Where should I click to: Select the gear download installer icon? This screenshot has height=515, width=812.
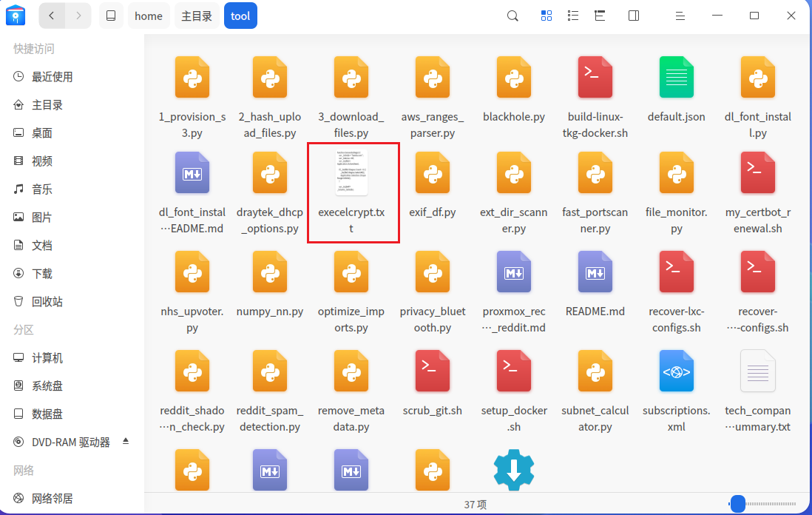coord(514,470)
